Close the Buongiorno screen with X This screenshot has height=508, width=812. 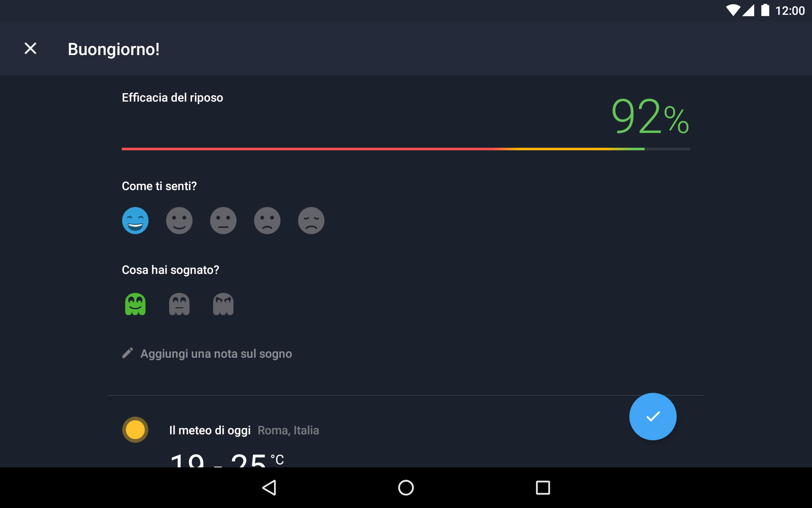pyautogui.click(x=30, y=48)
